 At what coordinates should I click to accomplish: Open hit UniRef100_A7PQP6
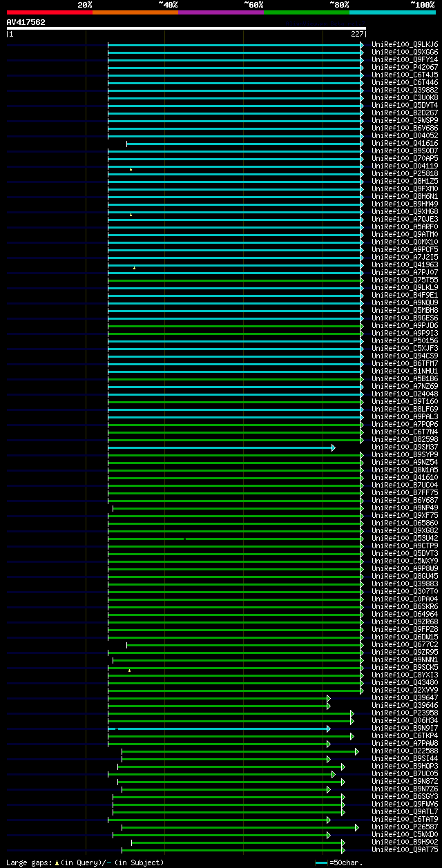405,425
